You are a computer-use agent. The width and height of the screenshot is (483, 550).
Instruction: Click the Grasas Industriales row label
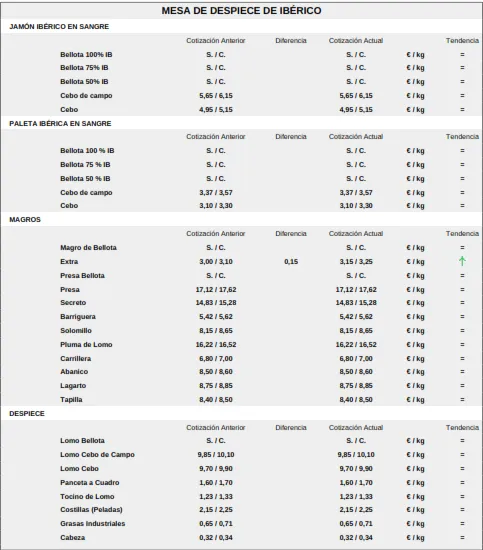pos(93,523)
